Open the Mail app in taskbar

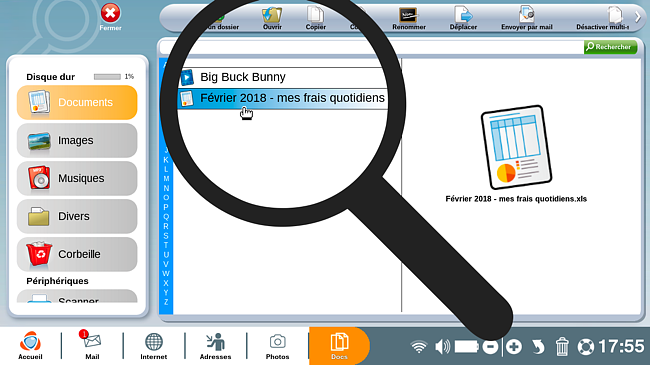click(92, 345)
